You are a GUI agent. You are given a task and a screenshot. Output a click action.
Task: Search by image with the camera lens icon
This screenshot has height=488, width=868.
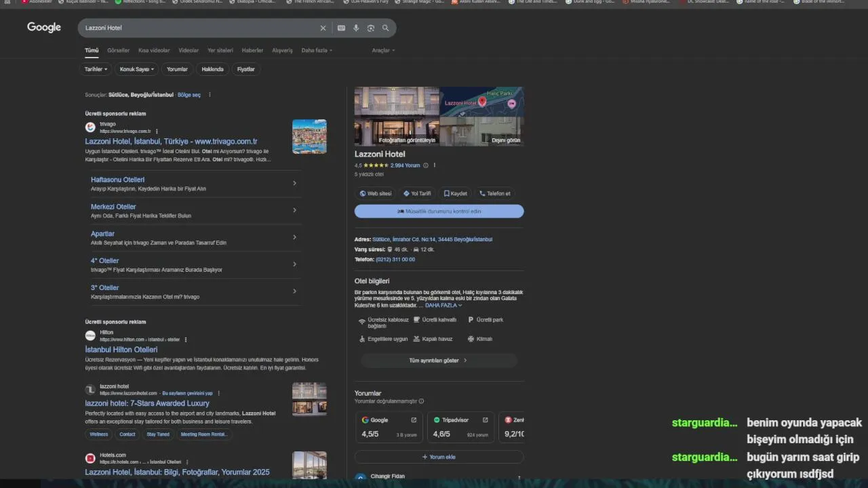tap(371, 28)
